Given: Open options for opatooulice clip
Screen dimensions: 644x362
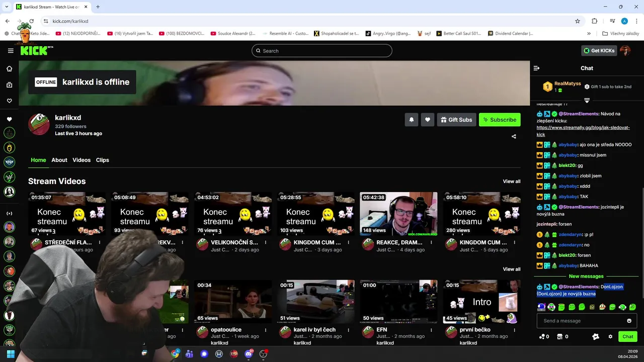Looking at the screenshot, I should pos(266,330).
